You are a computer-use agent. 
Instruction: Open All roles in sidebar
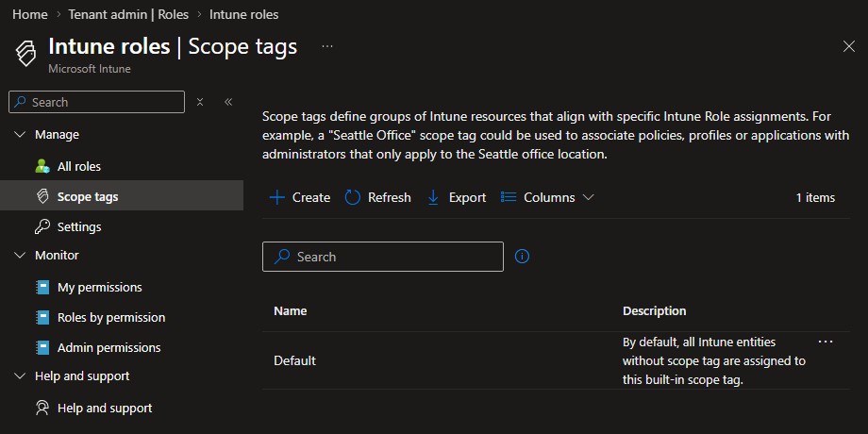tap(78, 166)
